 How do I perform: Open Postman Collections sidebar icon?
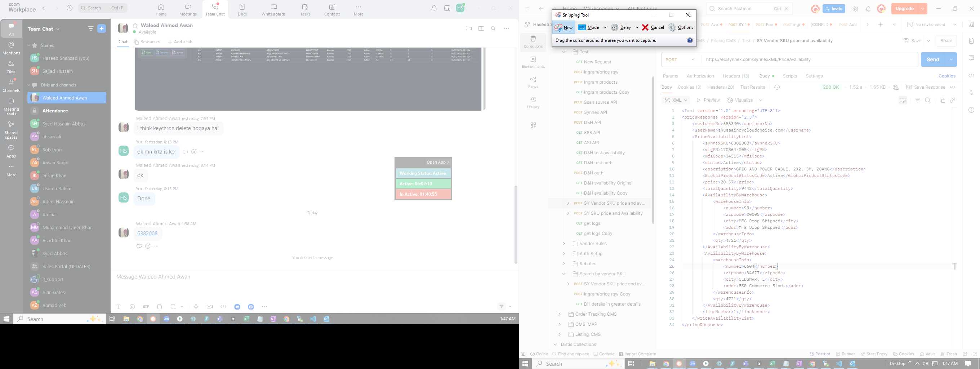(533, 42)
